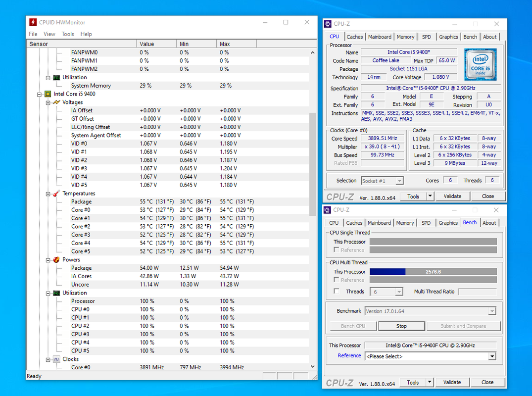Click the HWMonitor vertical scrollbar thumb
The height and width of the screenshot is (396, 532).
pyautogui.click(x=312, y=164)
